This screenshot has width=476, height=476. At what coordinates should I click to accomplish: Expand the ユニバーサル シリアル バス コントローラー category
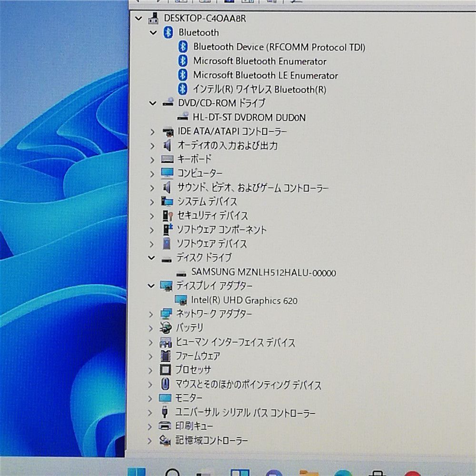pos(150,413)
